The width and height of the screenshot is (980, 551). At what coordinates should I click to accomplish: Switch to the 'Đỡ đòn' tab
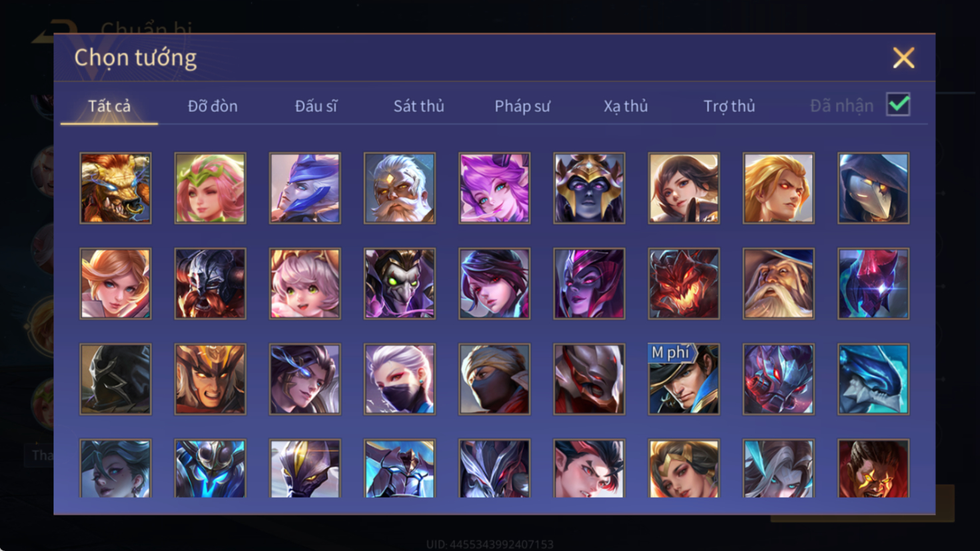click(x=213, y=106)
